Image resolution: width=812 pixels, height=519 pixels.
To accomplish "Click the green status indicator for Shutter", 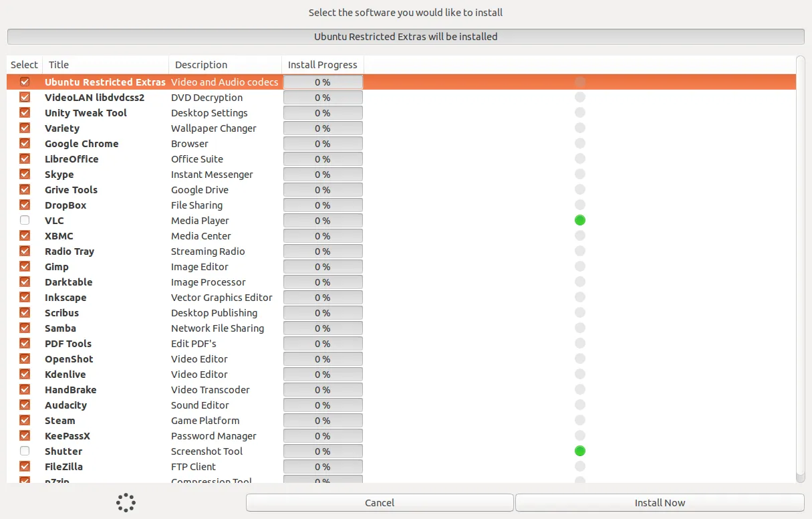I will pos(580,451).
